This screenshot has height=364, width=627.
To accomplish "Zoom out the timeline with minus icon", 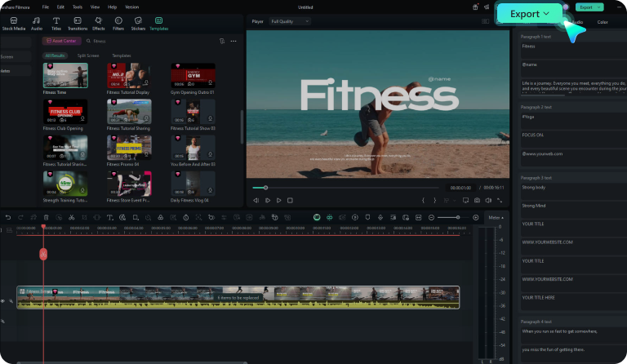I will point(431,217).
